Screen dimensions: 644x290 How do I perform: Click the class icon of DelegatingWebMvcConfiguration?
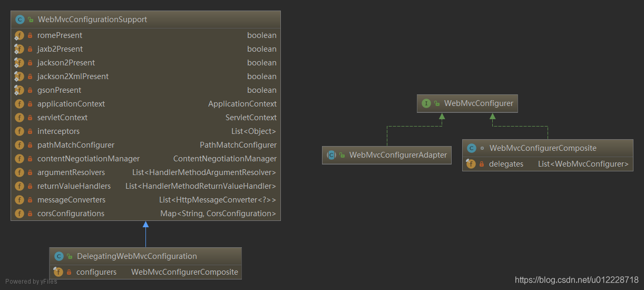pyautogui.click(x=59, y=256)
